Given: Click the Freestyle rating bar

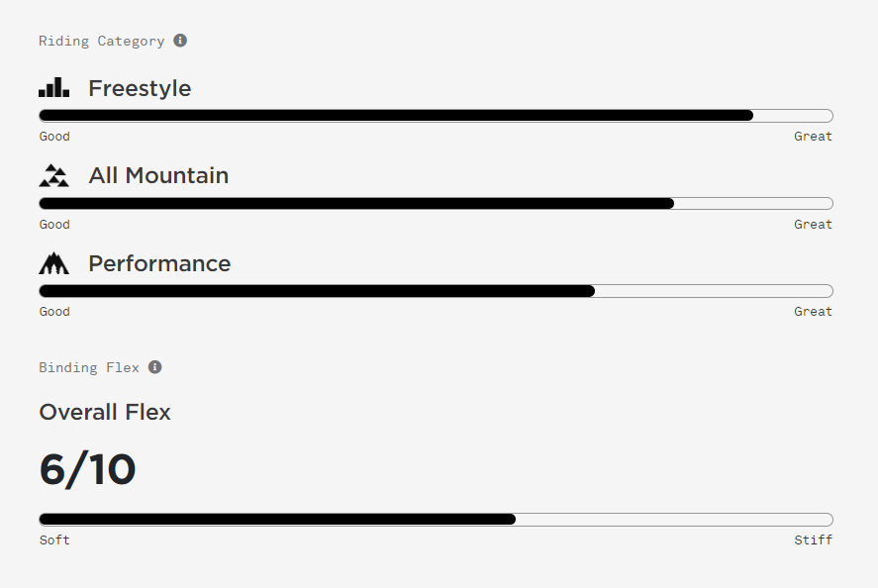Looking at the screenshot, I should coord(436,116).
